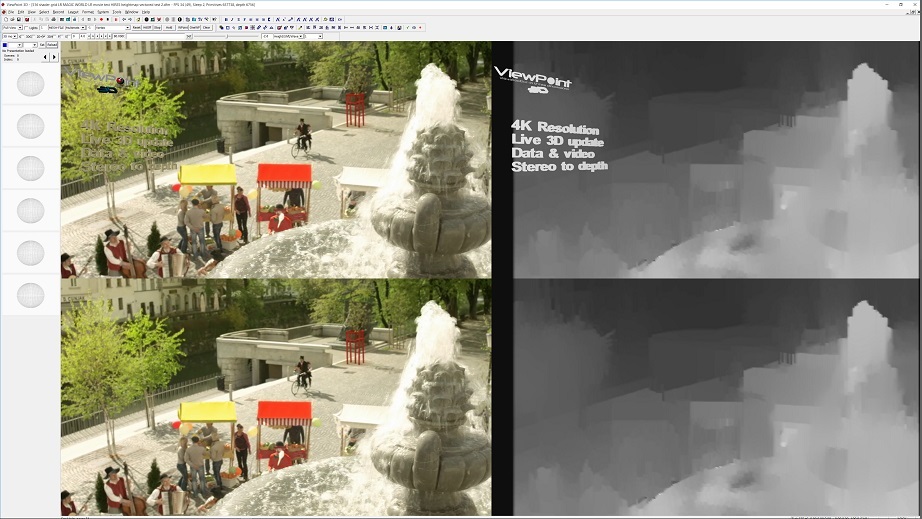Click the info circle icon

179,19
